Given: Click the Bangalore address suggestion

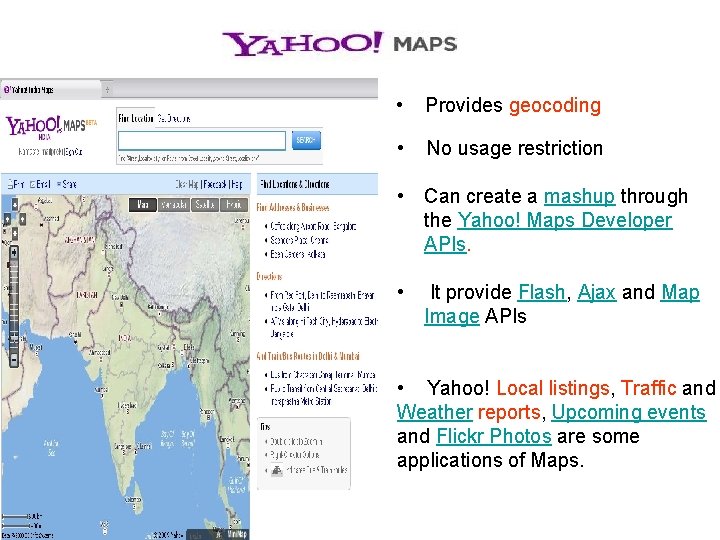Looking at the screenshot, I should [x=313, y=226].
